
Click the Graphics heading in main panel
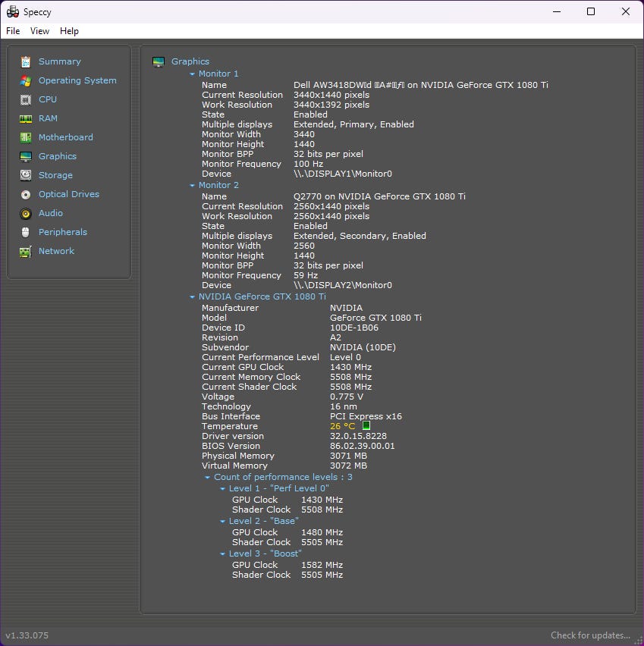coord(190,61)
